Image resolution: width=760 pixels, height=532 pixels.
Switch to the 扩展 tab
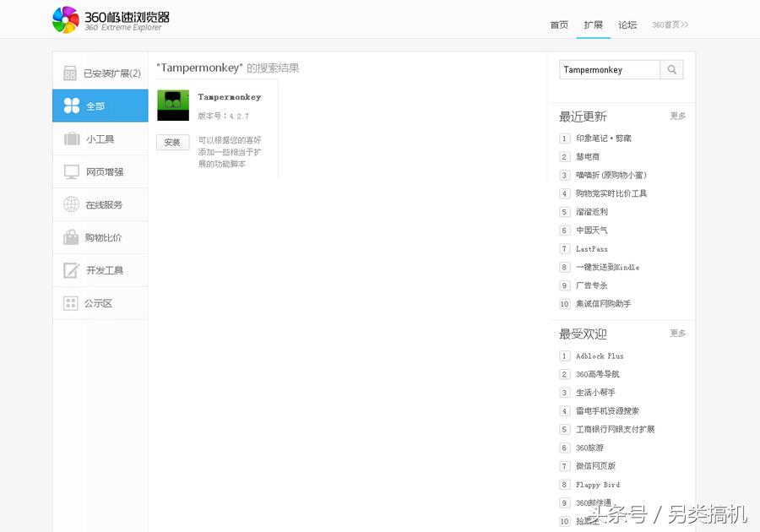click(x=594, y=25)
